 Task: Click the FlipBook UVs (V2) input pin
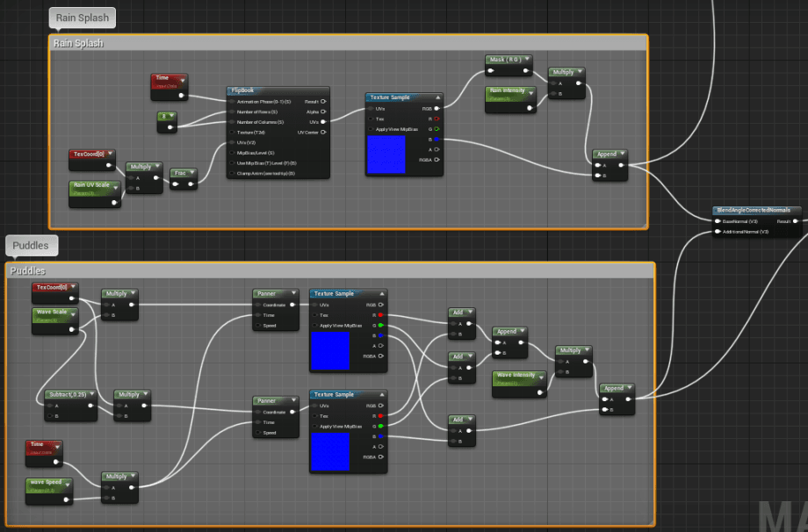click(x=232, y=142)
